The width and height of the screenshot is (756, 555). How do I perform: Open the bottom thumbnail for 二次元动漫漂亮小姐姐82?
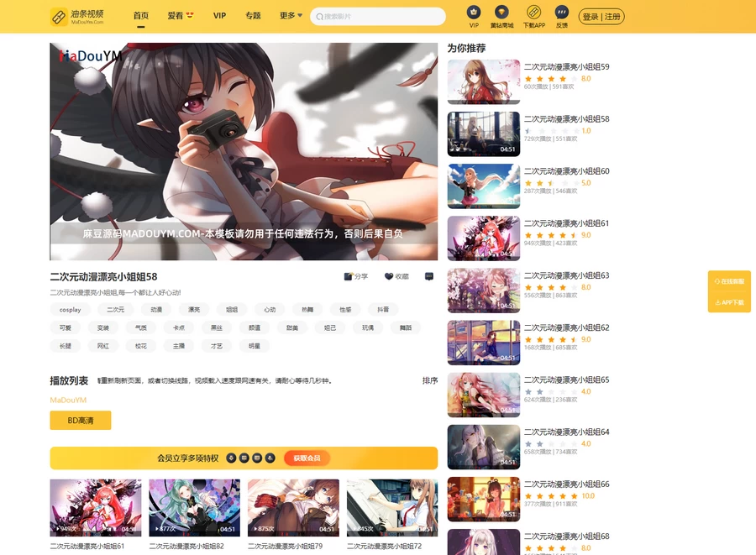pyautogui.click(x=194, y=508)
